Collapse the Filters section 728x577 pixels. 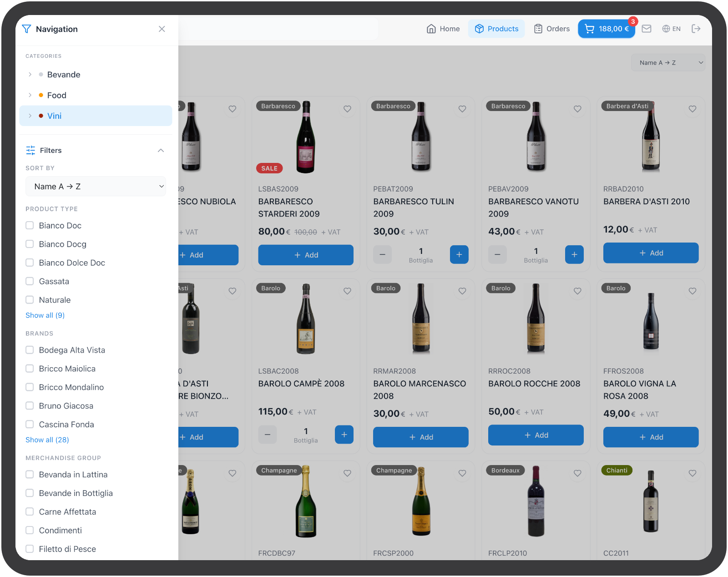point(161,151)
